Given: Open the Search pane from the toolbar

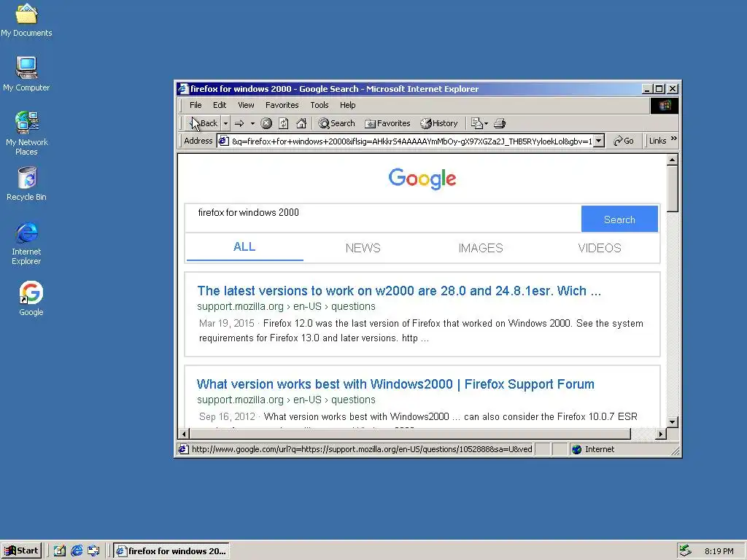Looking at the screenshot, I should pyautogui.click(x=337, y=123).
